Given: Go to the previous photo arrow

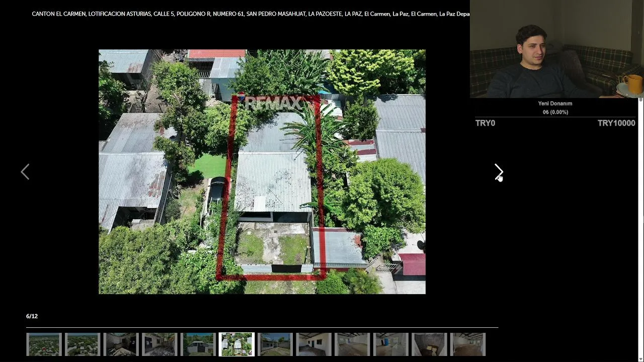Looking at the screenshot, I should click(25, 171).
